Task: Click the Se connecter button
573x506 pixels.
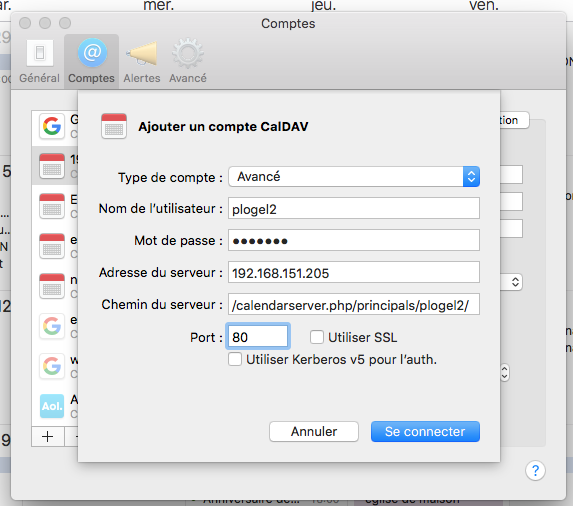Action: (x=425, y=431)
